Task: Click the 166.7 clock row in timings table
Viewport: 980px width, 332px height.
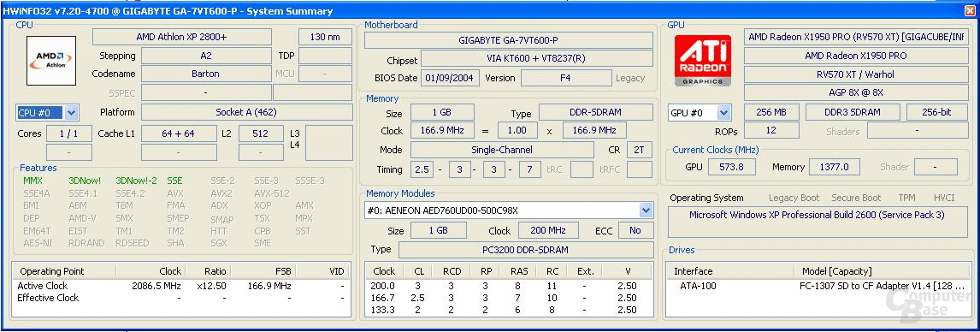Action: click(510, 298)
